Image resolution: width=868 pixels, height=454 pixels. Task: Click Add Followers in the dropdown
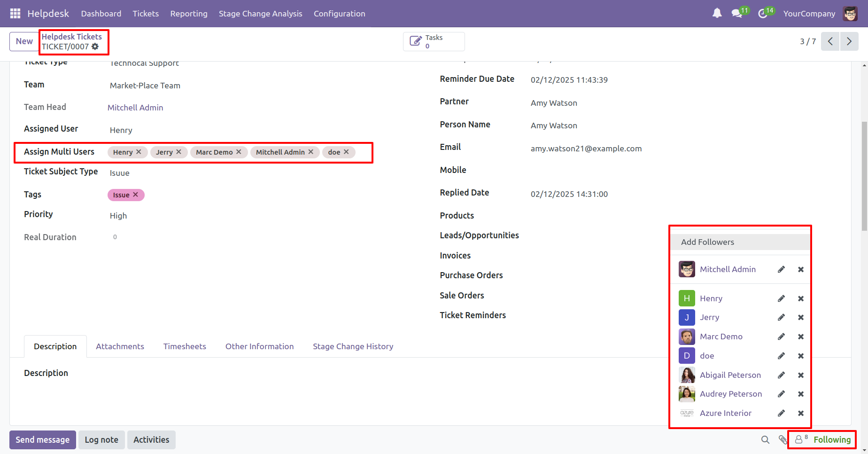[708, 242]
